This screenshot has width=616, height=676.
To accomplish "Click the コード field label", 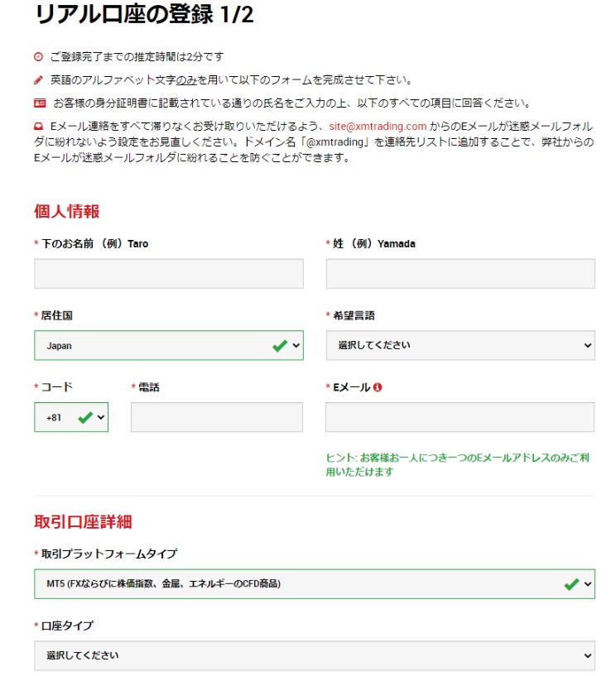I will pyautogui.click(x=56, y=387).
